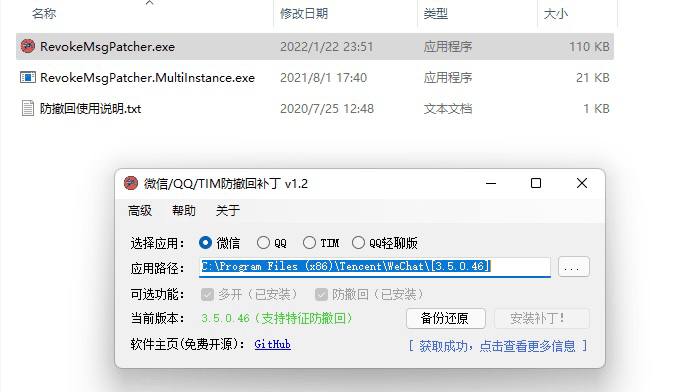Sort files by the 修改日期 column header
The image size is (700, 392).
pyautogui.click(x=304, y=14)
